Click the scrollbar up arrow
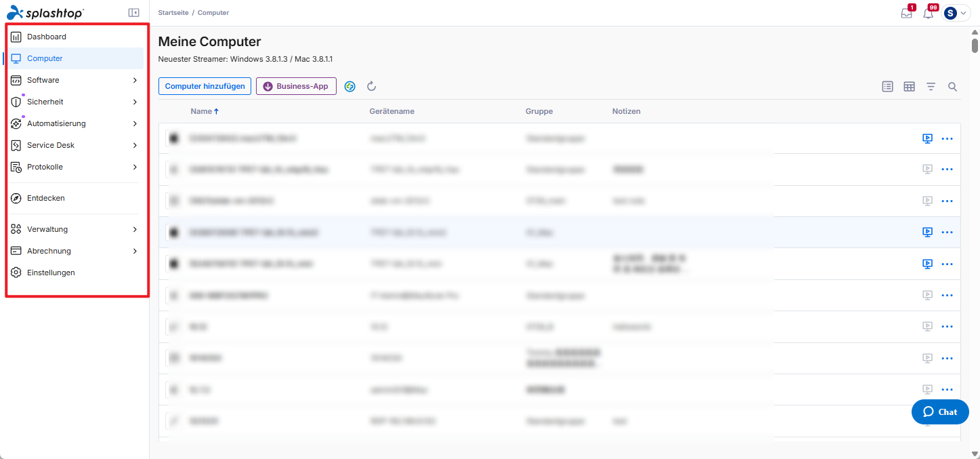The height and width of the screenshot is (459, 980). tap(975, 32)
